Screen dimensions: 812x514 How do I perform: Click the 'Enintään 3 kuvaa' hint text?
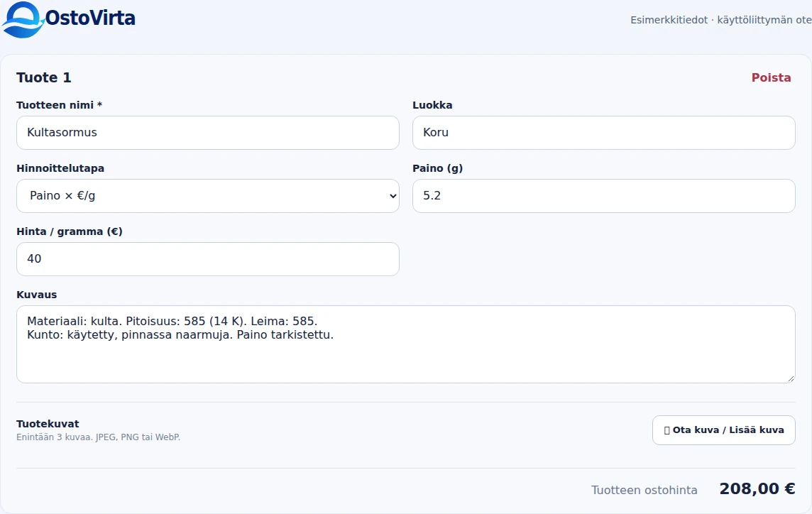click(x=99, y=437)
